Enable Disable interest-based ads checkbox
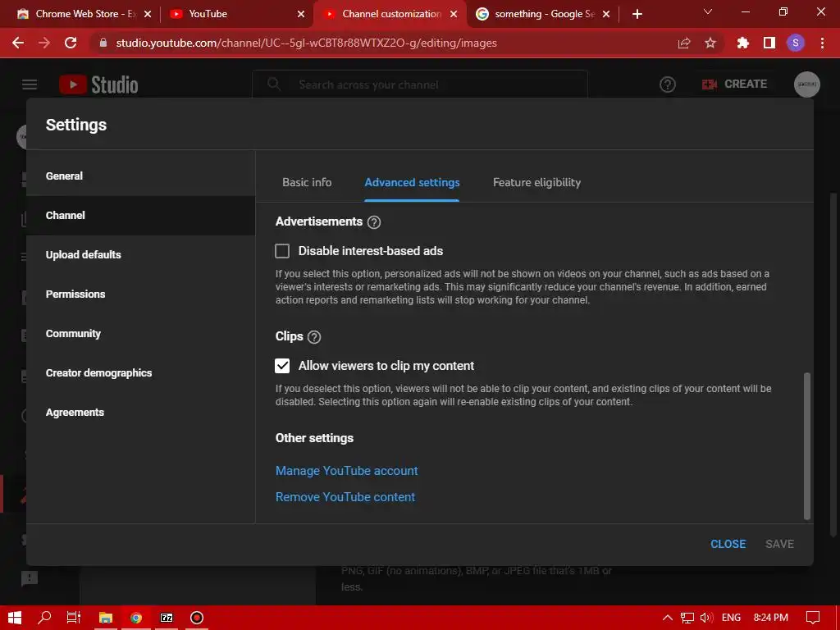The image size is (840, 630). click(282, 251)
